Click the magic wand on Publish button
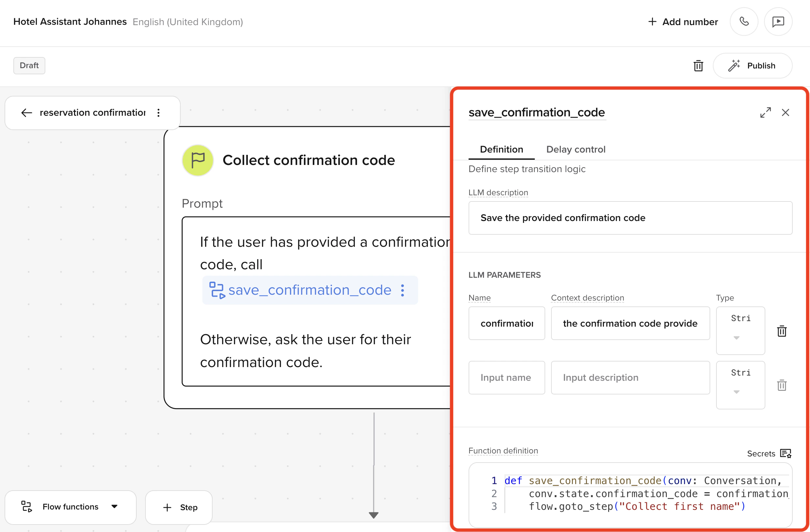Image resolution: width=810 pixels, height=532 pixels. [x=734, y=65]
